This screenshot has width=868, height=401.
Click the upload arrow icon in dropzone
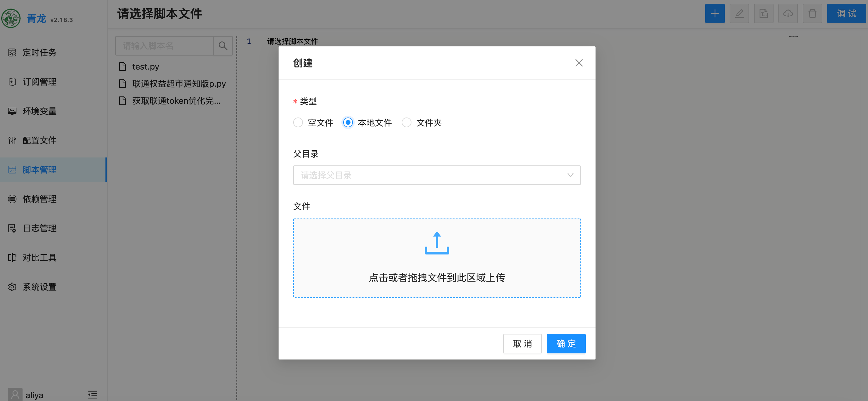pos(437,243)
